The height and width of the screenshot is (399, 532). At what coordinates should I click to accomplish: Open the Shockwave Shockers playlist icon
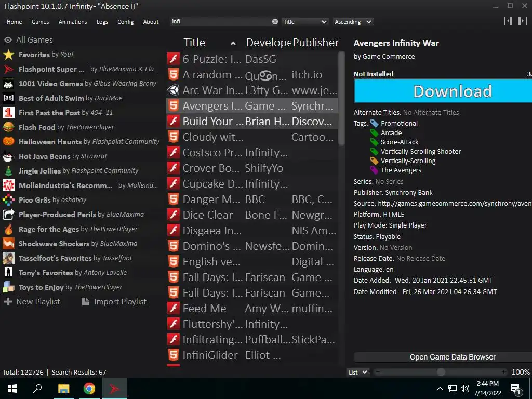point(8,244)
